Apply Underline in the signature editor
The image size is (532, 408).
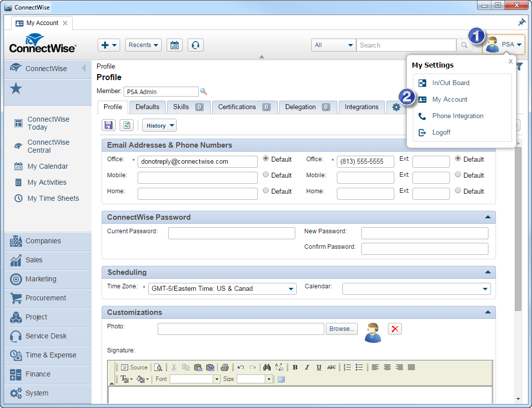click(319, 367)
